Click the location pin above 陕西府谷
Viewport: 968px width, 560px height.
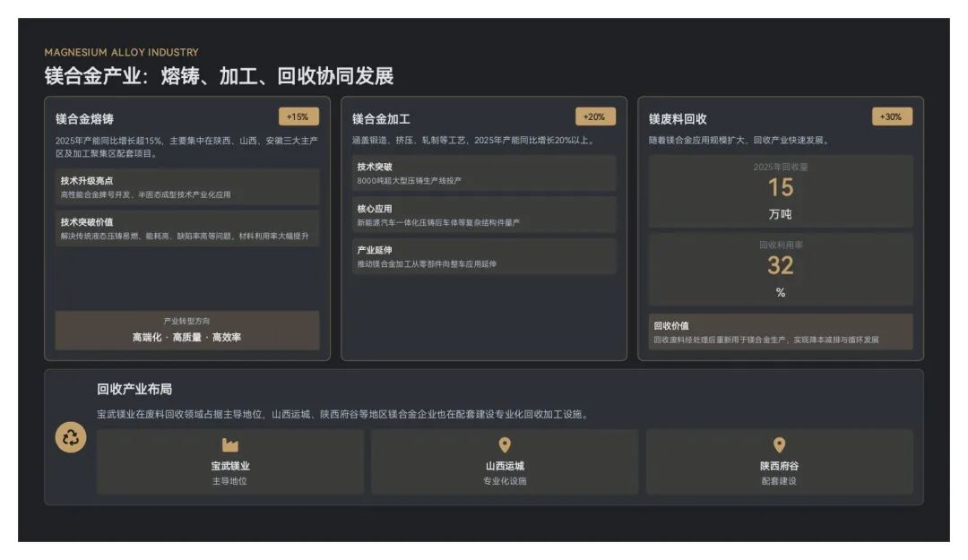point(779,445)
